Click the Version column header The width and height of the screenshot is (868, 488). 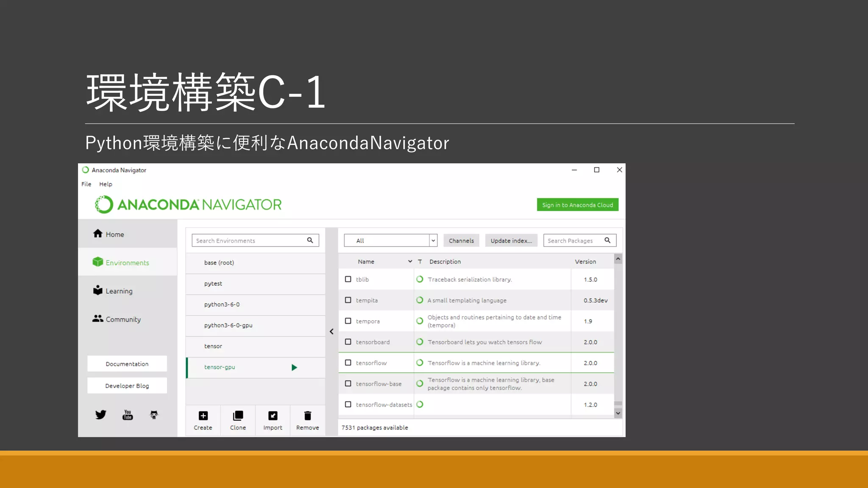pyautogui.click(x=585, y=261)
